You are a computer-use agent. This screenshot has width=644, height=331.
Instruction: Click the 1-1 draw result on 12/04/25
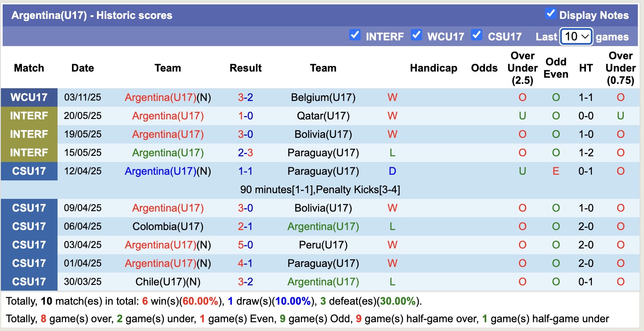click(246, 171)
